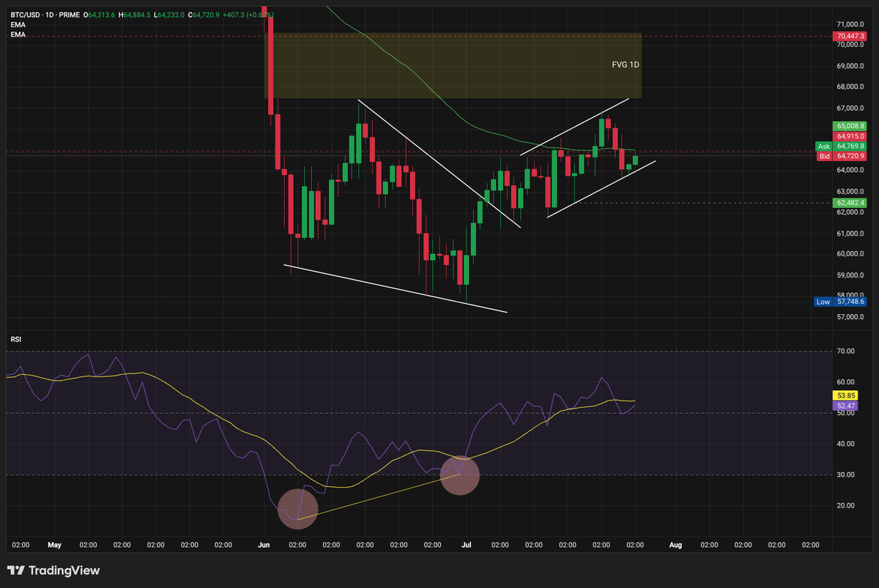Viewport: 879px width, 588px height.
Task: Click the 61,000.0 price axis label
Action: [851, 234]
